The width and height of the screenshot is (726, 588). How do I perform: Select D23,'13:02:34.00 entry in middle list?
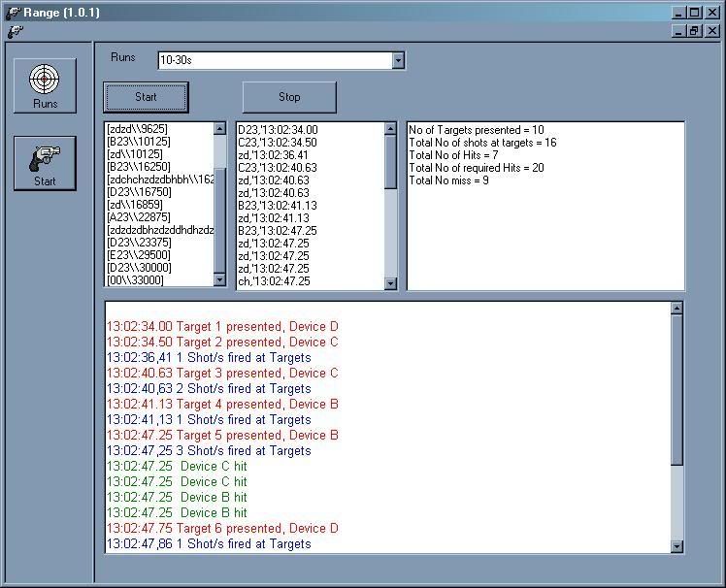point(278,129)
